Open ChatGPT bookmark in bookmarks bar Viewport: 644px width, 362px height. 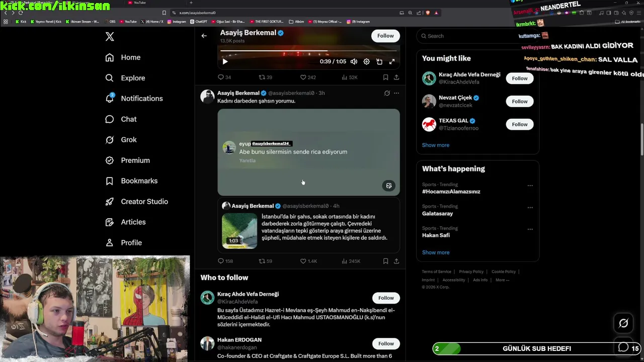coord(199,22)
